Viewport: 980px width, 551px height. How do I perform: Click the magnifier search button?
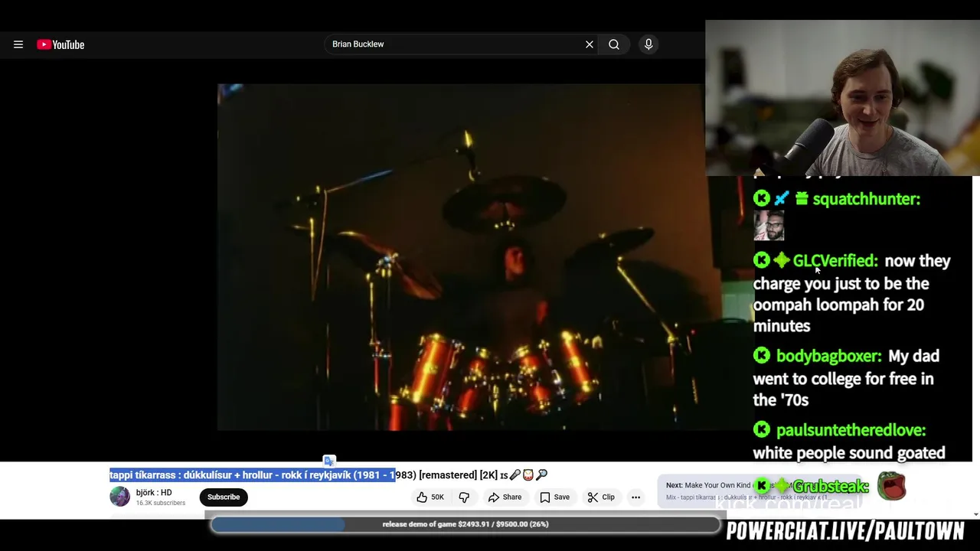tap(614, 44)
